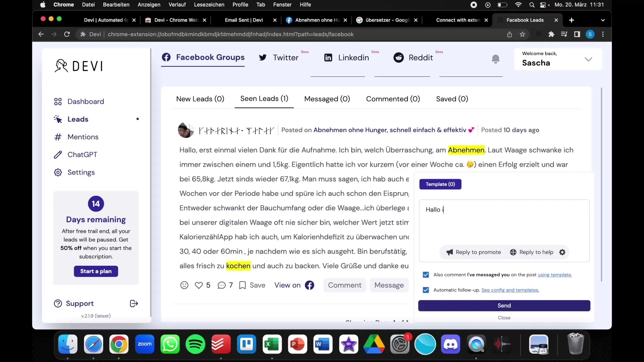Open Trello from the Dock
The width and height of the screenshot is (644, 362).
point(246,344)
